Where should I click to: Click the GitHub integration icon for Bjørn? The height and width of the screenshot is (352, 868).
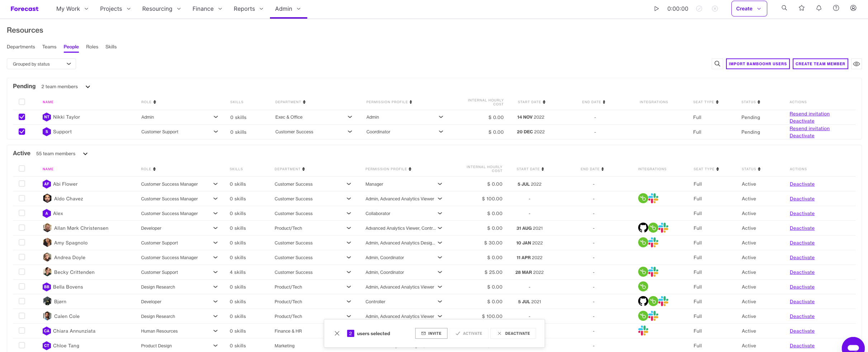point(643,301)
